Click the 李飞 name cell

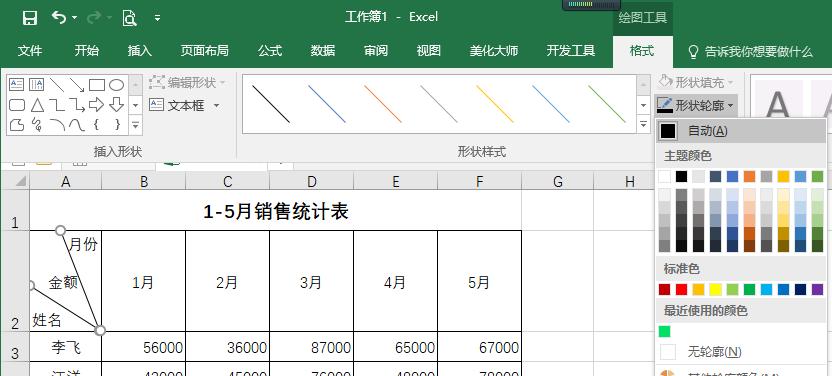click(66, 347)
